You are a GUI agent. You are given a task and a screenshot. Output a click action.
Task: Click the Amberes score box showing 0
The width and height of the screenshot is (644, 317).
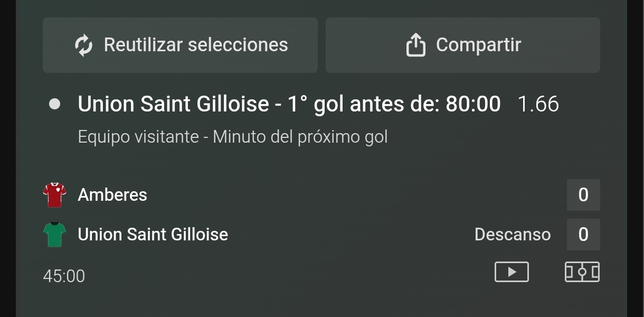[583, 195]
